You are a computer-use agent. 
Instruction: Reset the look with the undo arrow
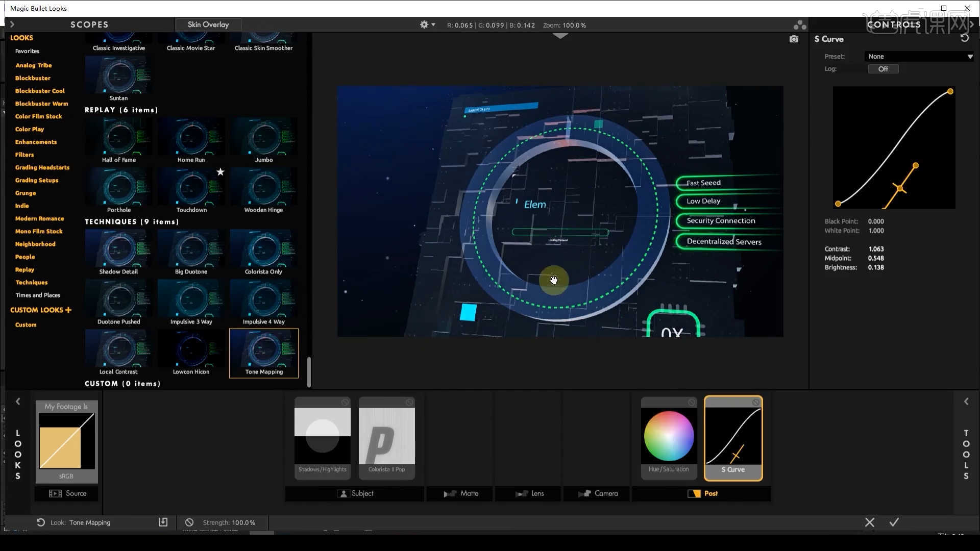[x=40, y=522]
